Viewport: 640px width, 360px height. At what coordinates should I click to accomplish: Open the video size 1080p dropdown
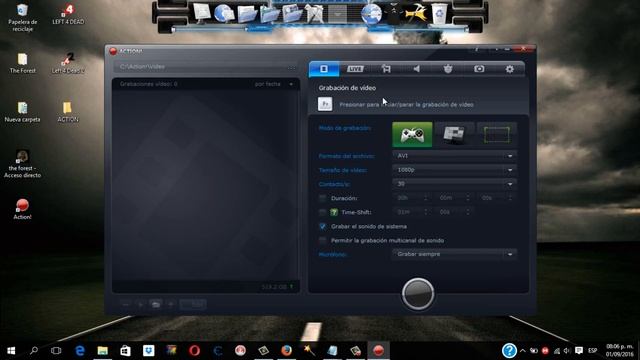pyautogui.click(x=454, y=170)
